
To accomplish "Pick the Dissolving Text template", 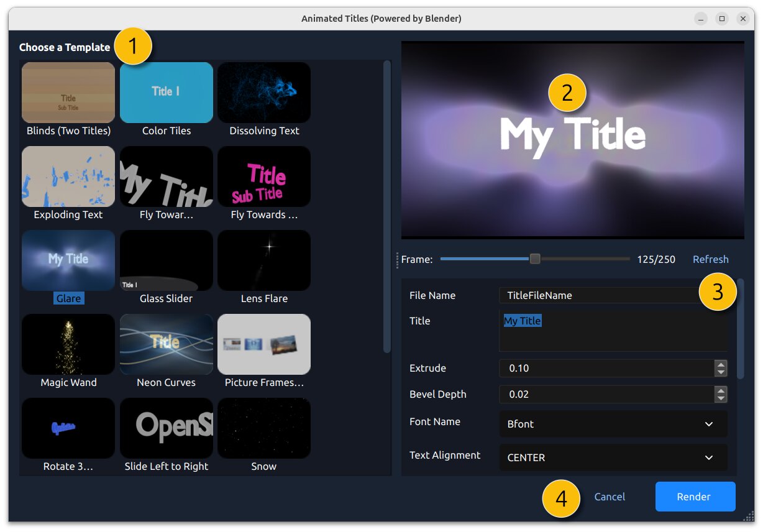I will pyautogui.click(x=264, y=93).
